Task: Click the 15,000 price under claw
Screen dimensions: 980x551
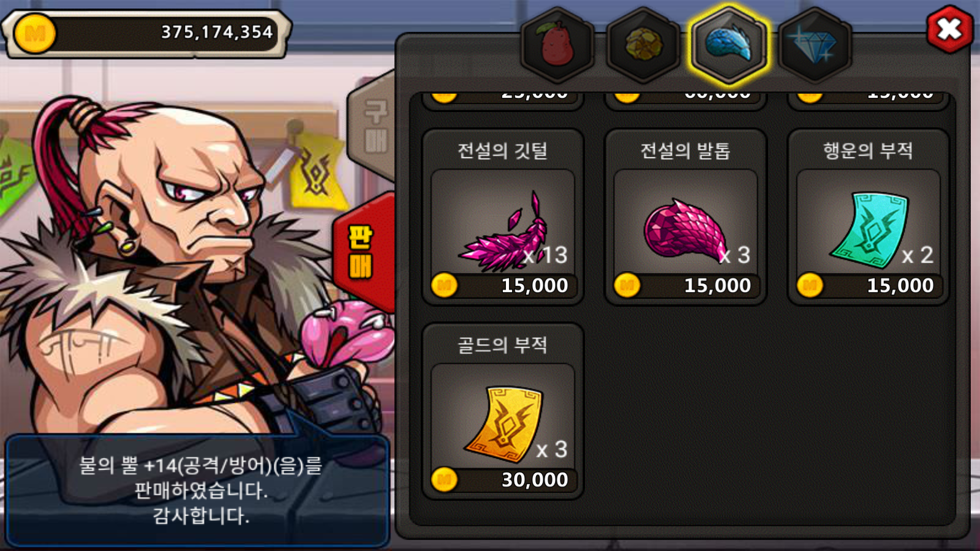Action: pos(717,285)
